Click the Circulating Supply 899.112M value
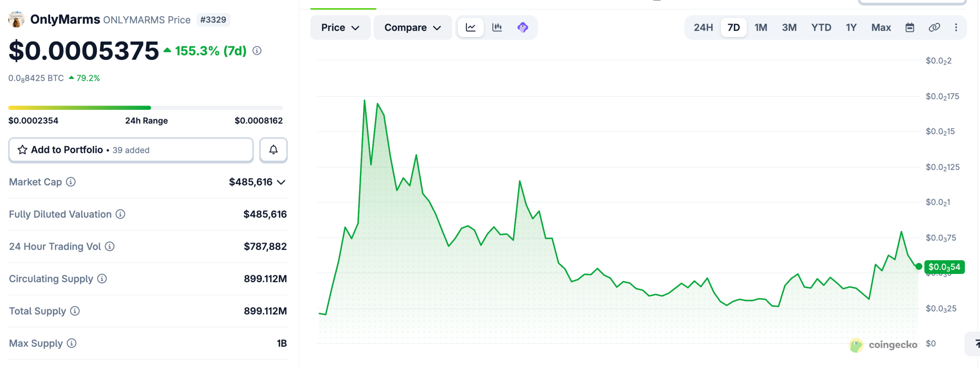The height and width of the screenshot is (368, 980). click(x=265, y=279)
